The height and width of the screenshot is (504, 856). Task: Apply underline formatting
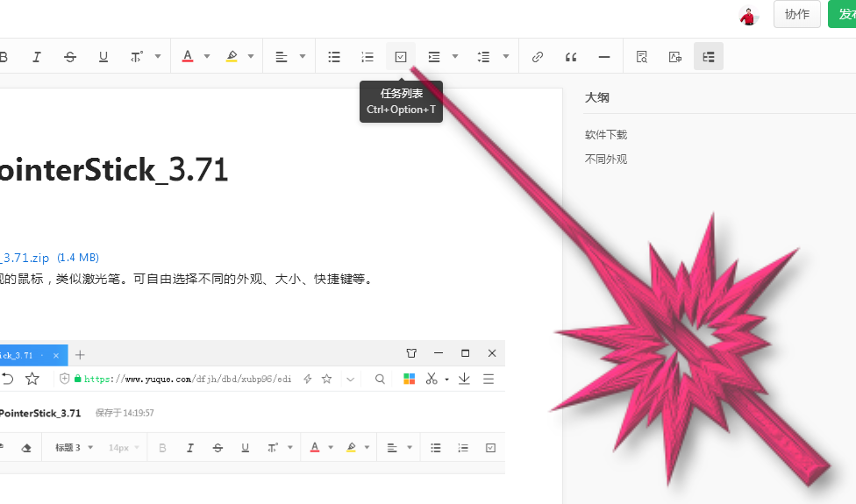point(103,57)
